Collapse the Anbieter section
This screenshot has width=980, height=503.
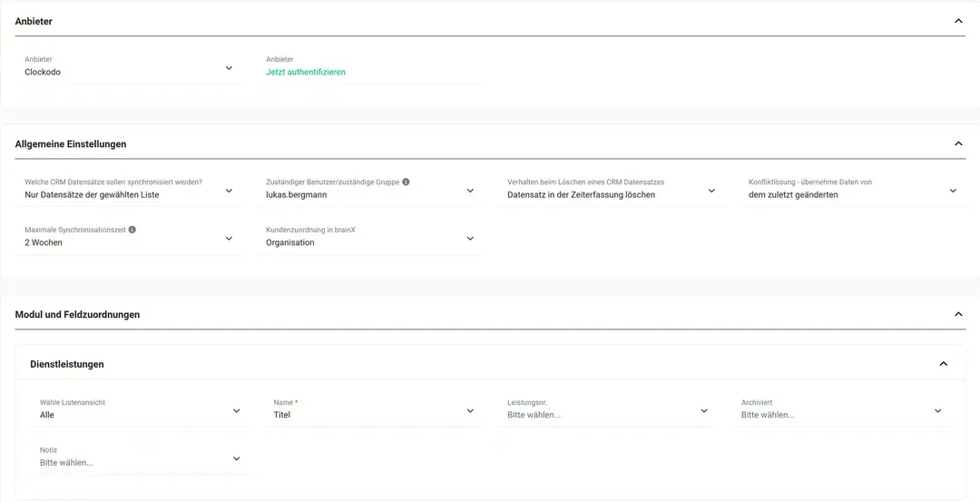pos(958,21)
